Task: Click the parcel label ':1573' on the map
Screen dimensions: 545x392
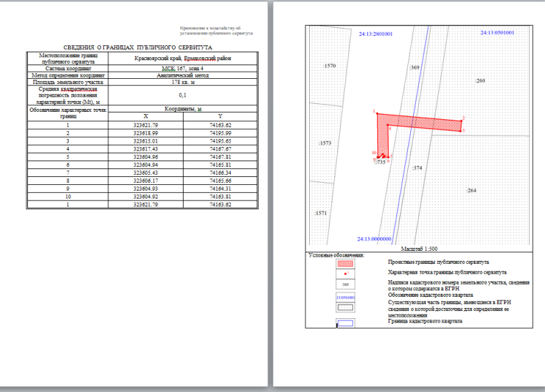Action: click(325, 143)
